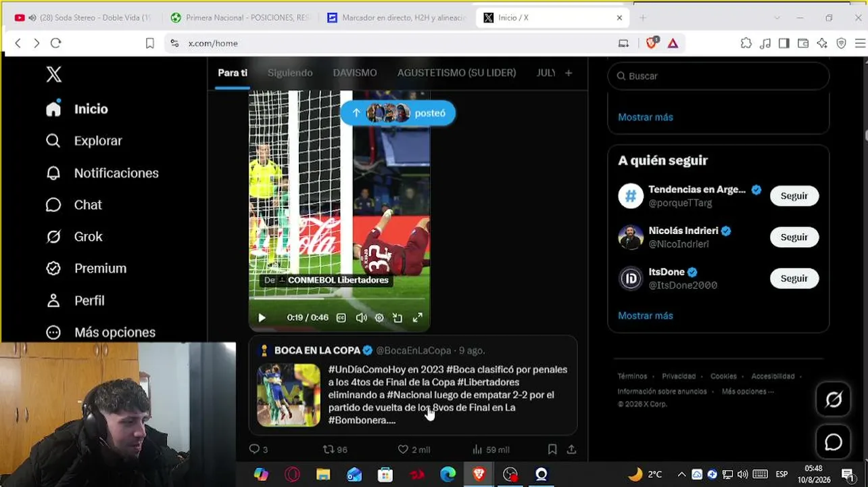Open the floating chat messages button
This screenshot has width=868, height=487.
pos(834,442)
